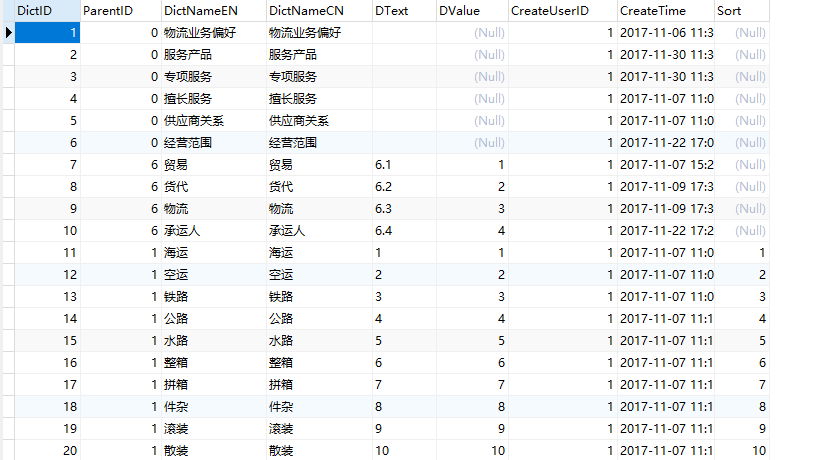838x460 pixels.
Task: Select the current-row arrow marker for row 1
Action: pos(9,33)
